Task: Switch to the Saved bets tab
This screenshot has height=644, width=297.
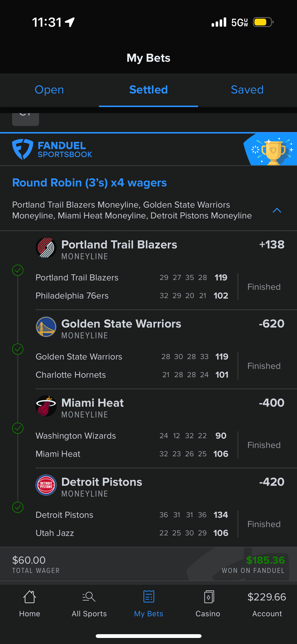Action: (x=247, y=90)
